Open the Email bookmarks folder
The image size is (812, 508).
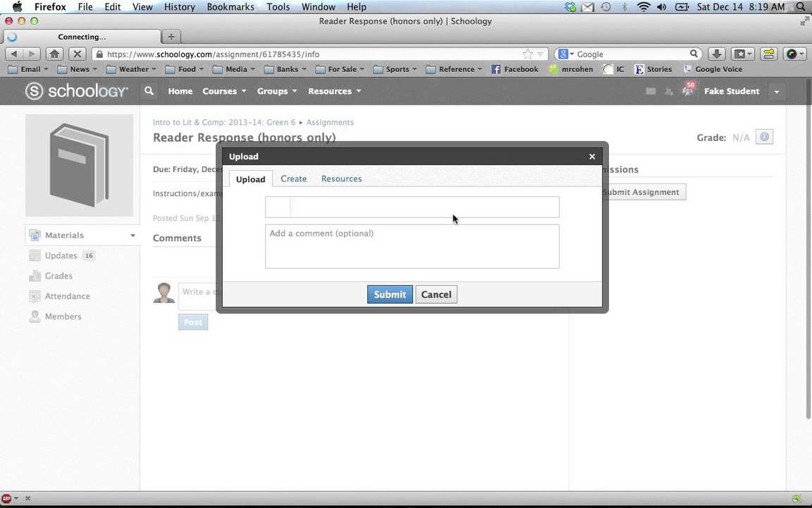point(28,69)
